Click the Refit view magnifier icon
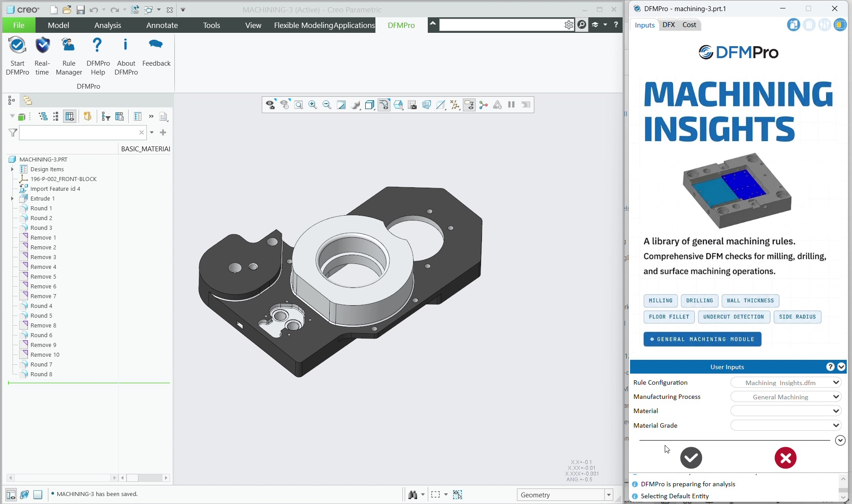Viewport: 852px width, 504px height. [299, 105]
